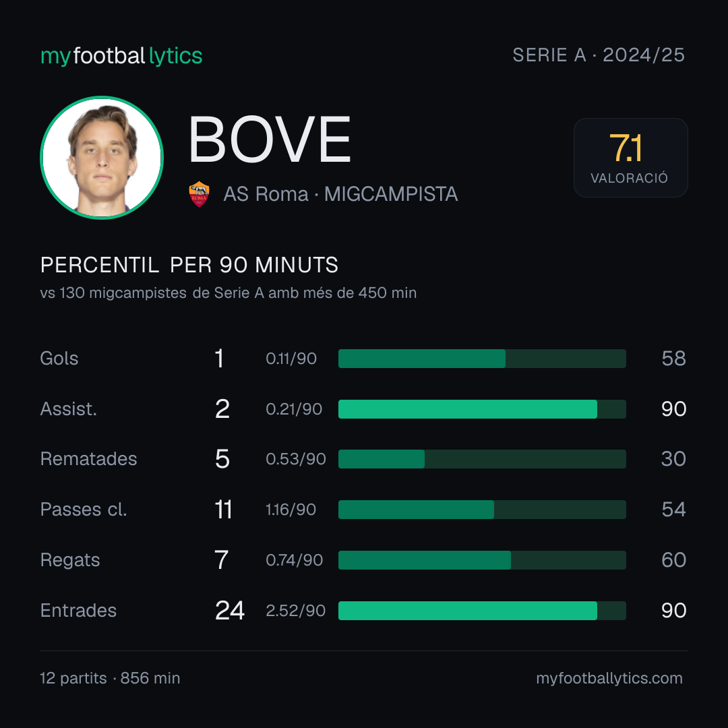Screen dimensions: 728x728
Task: Click the 7.1 Valoració rating badge
Action: point(630,157)
